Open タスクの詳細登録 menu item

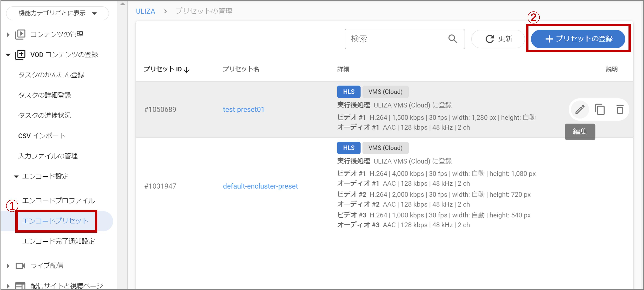(x=45, y=95)
